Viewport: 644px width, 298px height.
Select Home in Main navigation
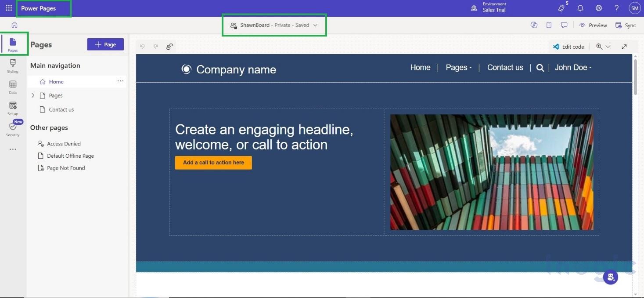77,81
